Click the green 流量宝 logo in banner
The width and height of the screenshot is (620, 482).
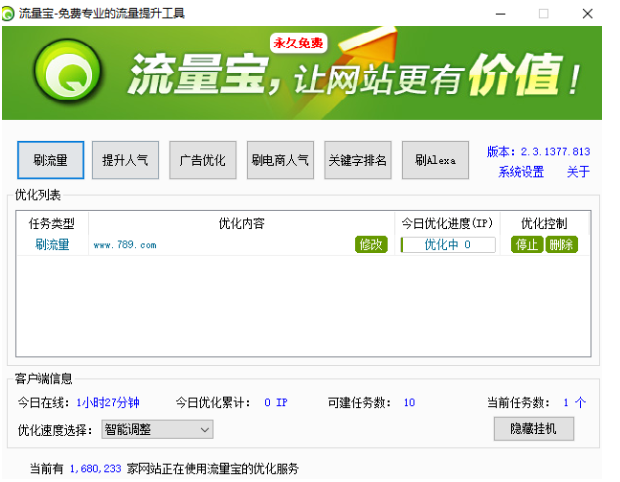pos(67,70)
